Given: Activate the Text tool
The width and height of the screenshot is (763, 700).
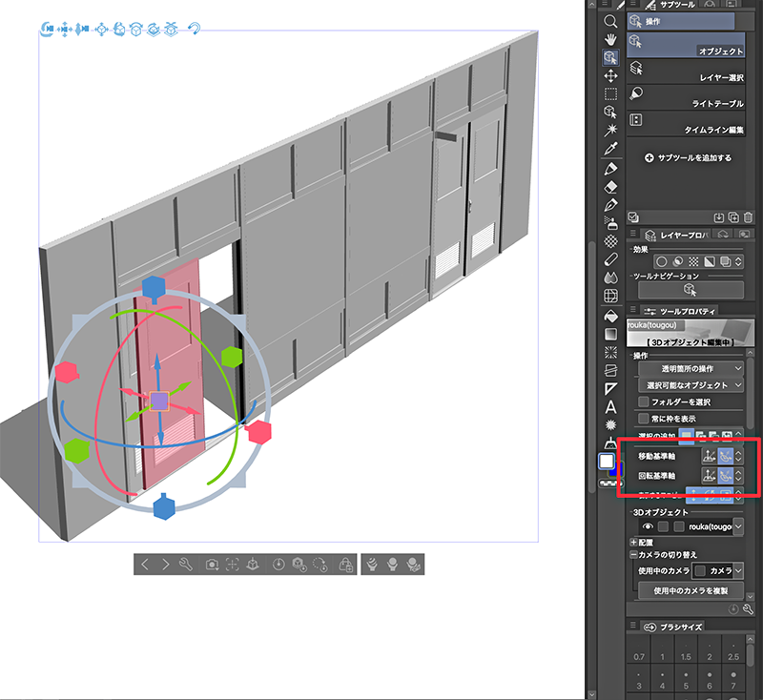Looking at the screenshot, I should pos(610,407).
